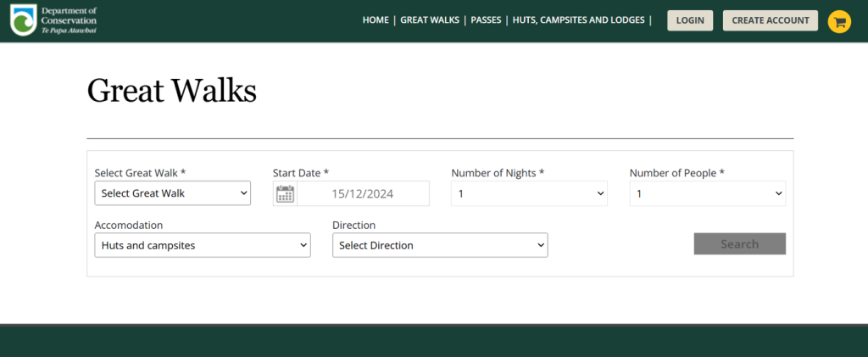Image resolution: width=868 pixels, height=357 pixels.
Task: Click the Direction label text
Action: click(353, 225)
